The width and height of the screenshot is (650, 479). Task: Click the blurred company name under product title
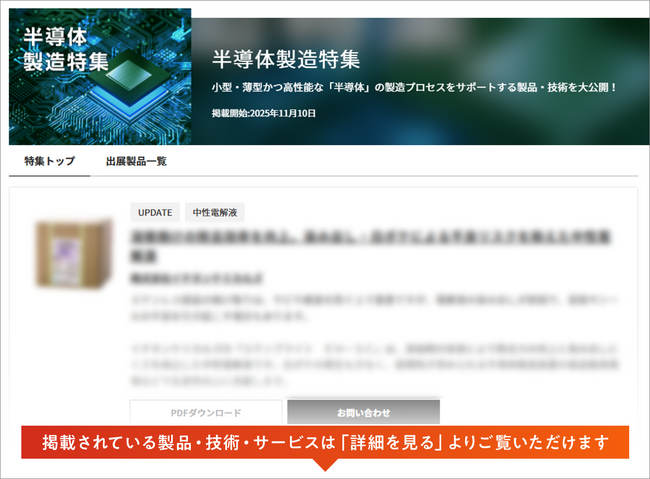tap(197, 278)
